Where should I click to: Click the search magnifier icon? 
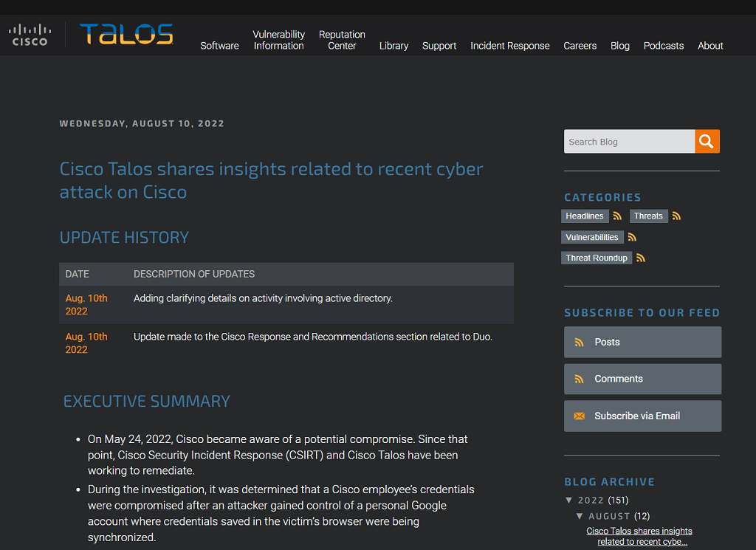point(706,141)
